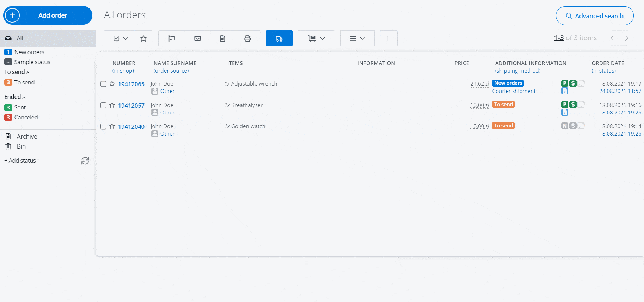The image size is (644, 302).
Task: Click the PRICE column header
Action: point(462,63)
